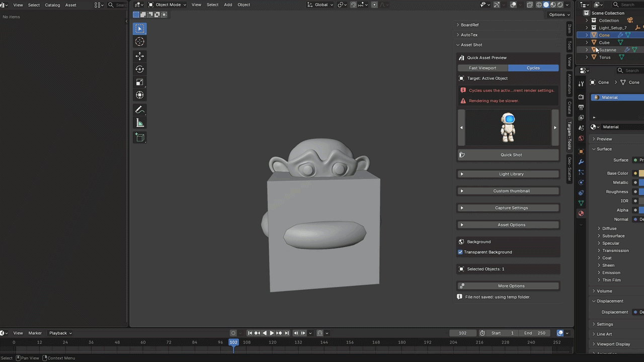Image resolution: width=644 pixels, height=362 pixels.
Task: Open the Global transform orientation dropdown
Action: click(x=320, y=5)
